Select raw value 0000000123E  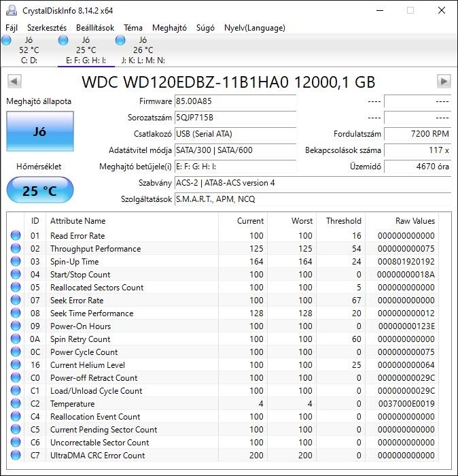[406, 326]
